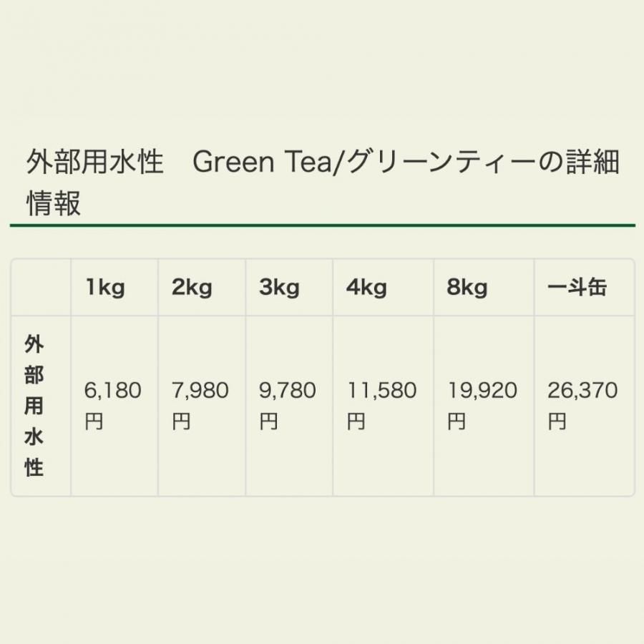Click the 9,780 price for 3kg

tap(288, 391)
